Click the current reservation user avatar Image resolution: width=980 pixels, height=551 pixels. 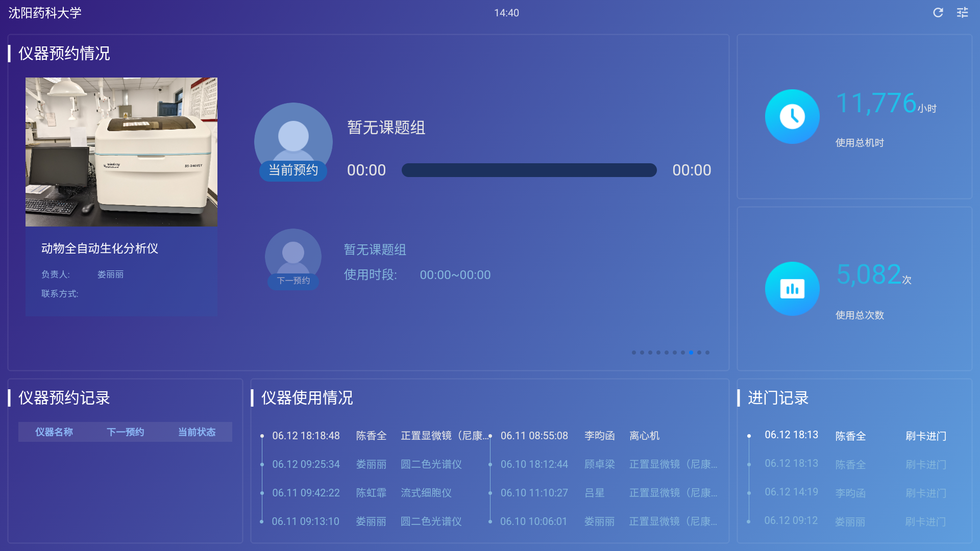click(293, 134)
